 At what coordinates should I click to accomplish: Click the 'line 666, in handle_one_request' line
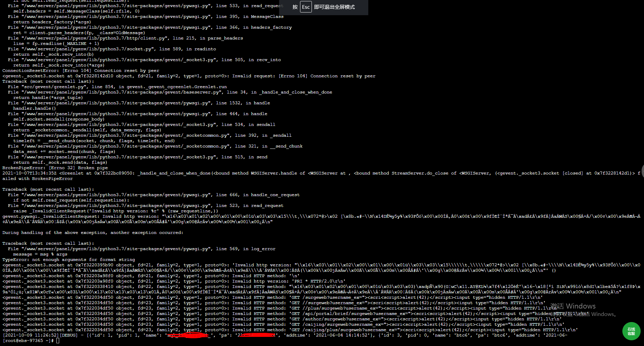[x=154, y=195]
